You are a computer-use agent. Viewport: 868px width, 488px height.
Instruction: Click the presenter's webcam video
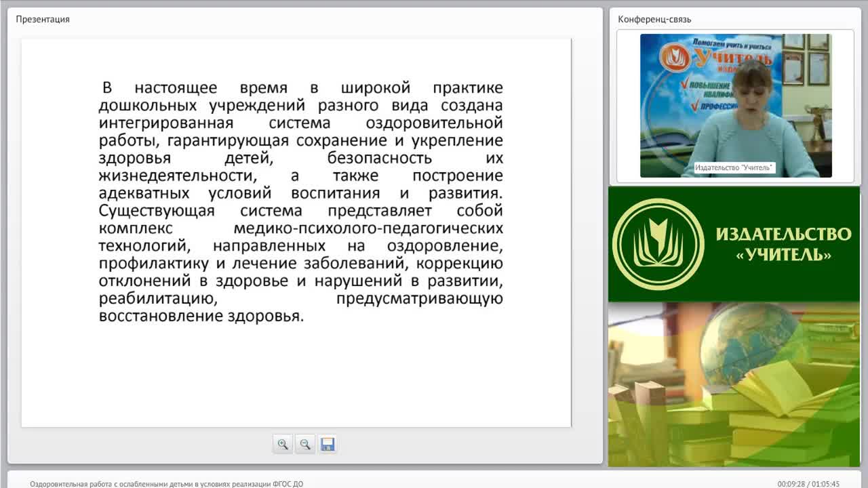(736, 106)
